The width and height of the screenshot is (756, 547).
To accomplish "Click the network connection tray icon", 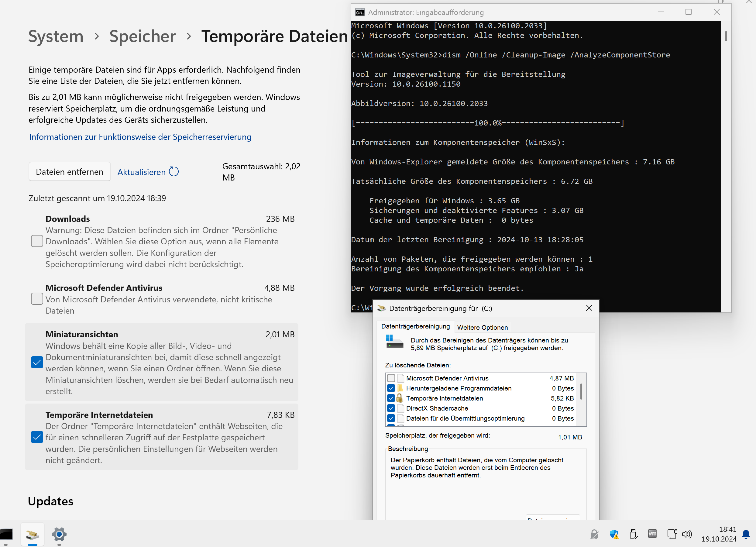I will click(672, 534).
